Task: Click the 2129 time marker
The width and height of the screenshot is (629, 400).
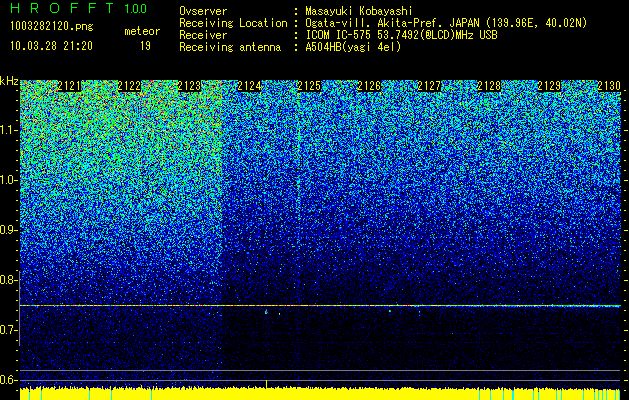Action: click(x=549, y=86)
